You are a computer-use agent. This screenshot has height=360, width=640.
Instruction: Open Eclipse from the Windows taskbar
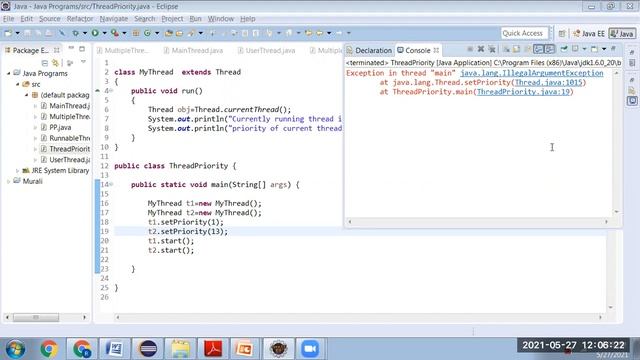[148, 349]
